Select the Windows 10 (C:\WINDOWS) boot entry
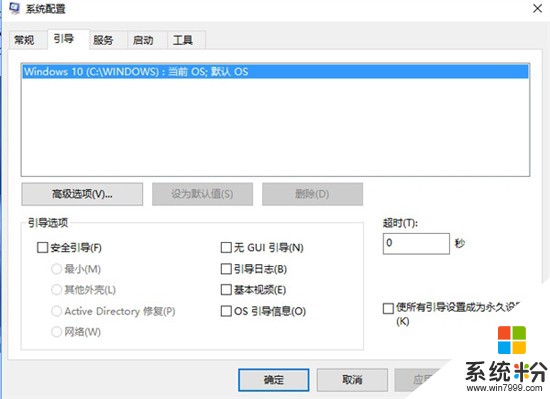The image size is (550, 399). pos(276,72)
